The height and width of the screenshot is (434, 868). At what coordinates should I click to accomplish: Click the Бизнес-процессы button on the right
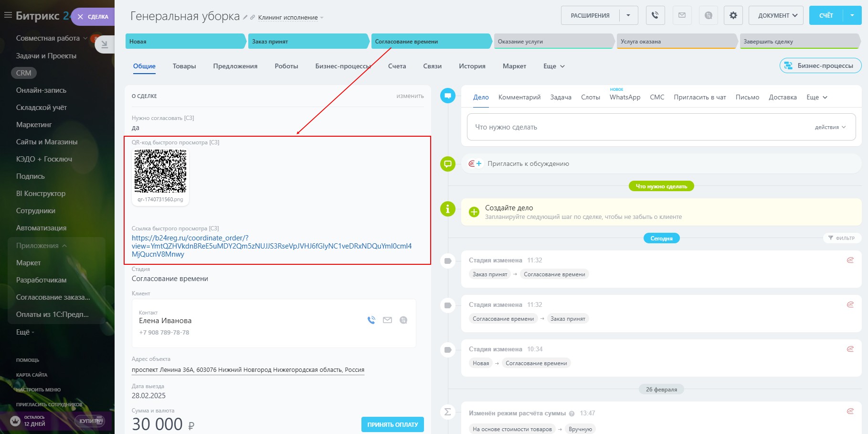(x=820, y=65)
